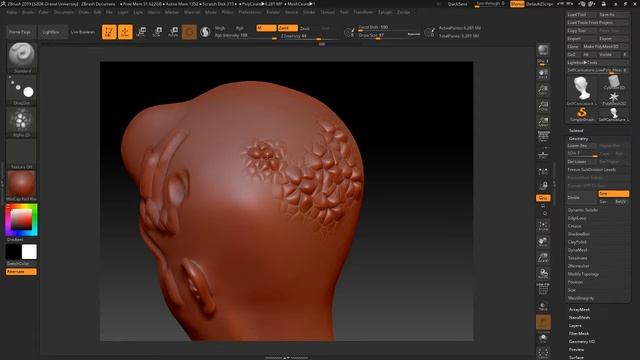Toggle the Alternate color button

pos(21,272)
